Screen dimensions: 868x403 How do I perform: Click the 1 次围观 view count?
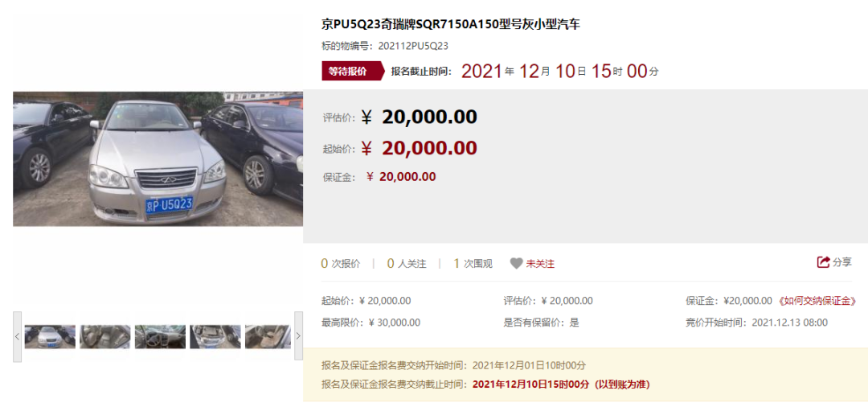click(473, 264)
